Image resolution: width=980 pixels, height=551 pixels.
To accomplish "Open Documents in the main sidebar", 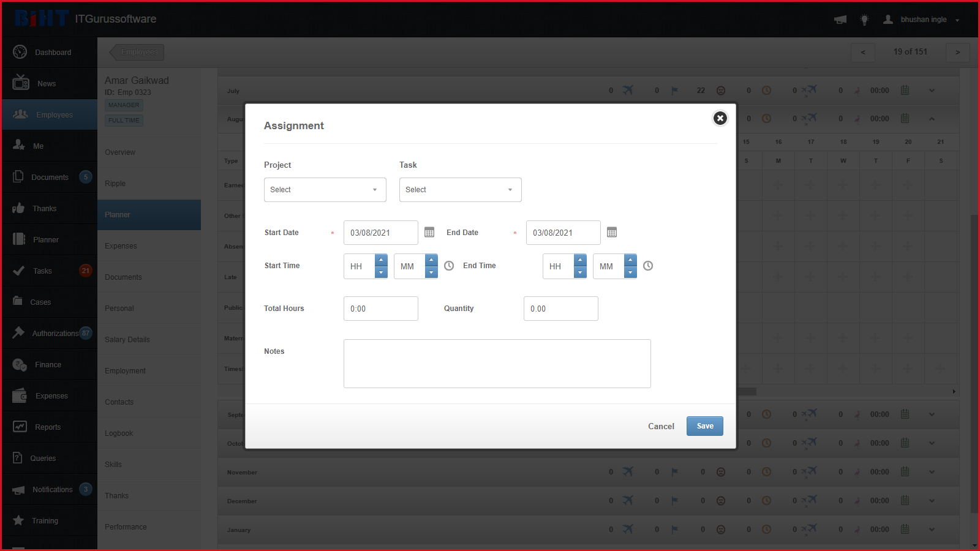I will (x=49, y=178).
